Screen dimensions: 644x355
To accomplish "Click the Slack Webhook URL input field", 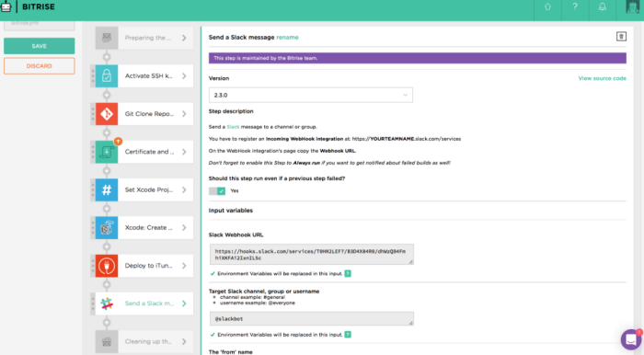I will tap(311, 255).
